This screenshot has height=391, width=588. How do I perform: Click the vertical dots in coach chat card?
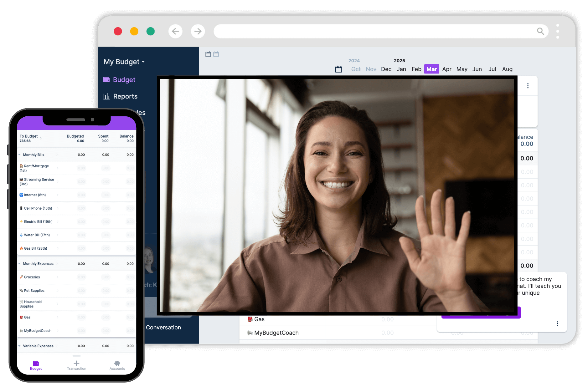(x=557, y=323)
